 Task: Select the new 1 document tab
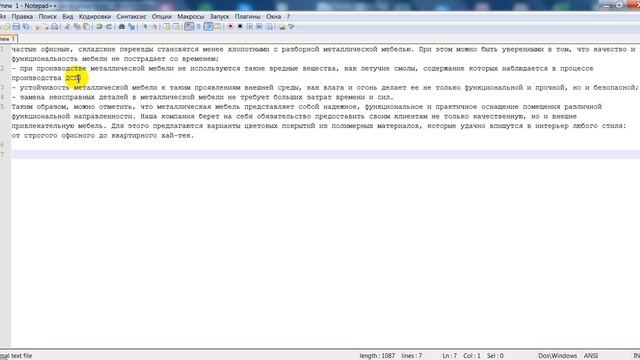[8, 39]
